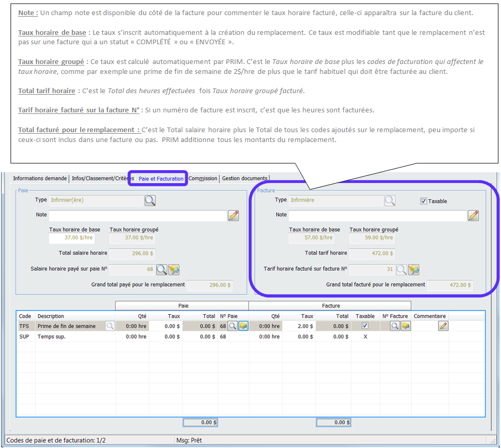Toggle the Taxable checkbox in Facture section
Screen dimensions: 501x448
tap(423, 201)
